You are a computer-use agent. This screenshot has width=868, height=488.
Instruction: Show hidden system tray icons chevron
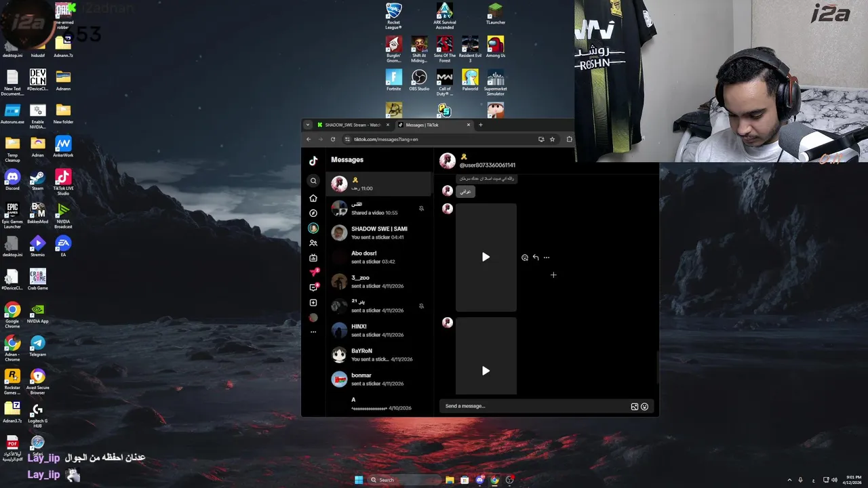coord(789,480)
